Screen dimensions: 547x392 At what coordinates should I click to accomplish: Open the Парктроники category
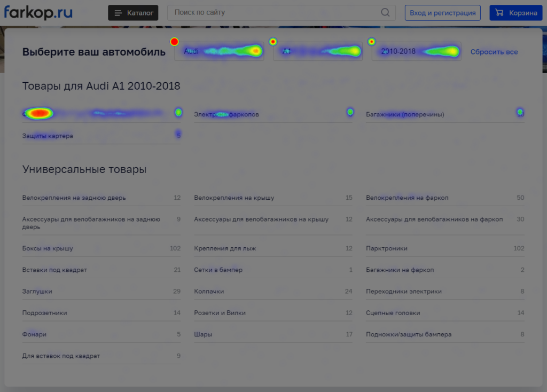click(387, 248)
